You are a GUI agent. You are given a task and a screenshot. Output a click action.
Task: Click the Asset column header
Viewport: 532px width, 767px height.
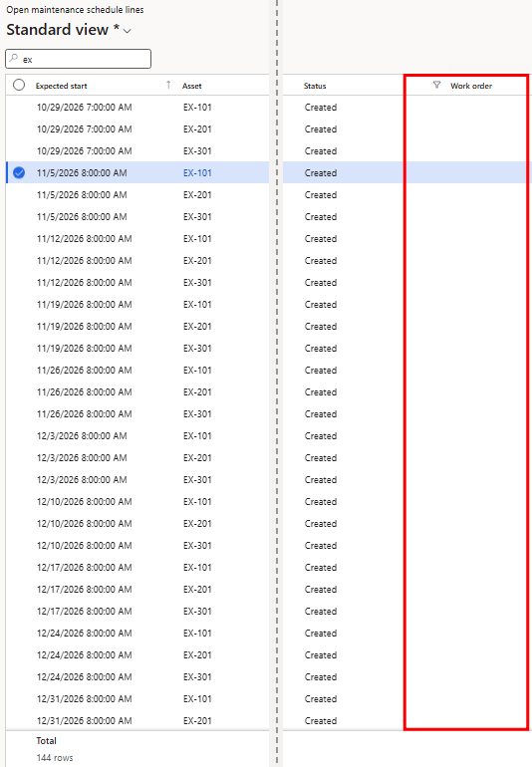192,86
